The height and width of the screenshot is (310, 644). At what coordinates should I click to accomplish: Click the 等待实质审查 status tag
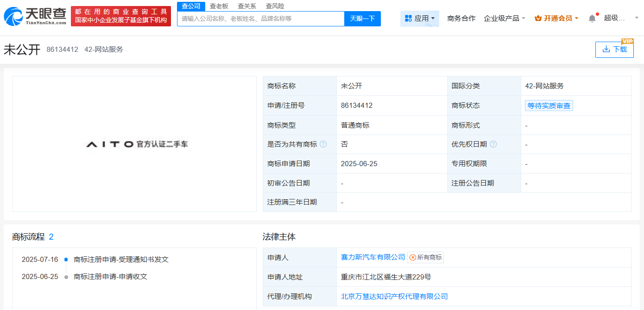point(549,105)
